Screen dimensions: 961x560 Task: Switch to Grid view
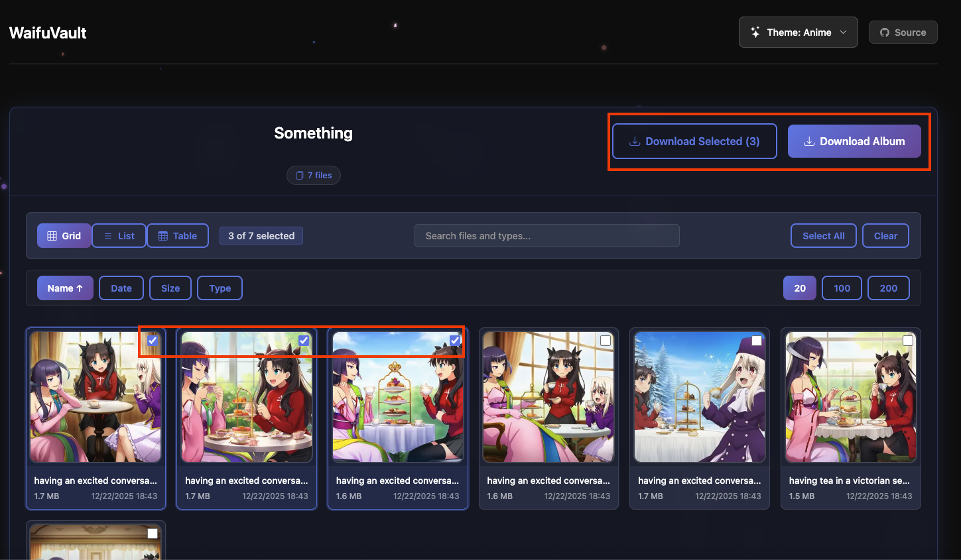pos(64,236)
